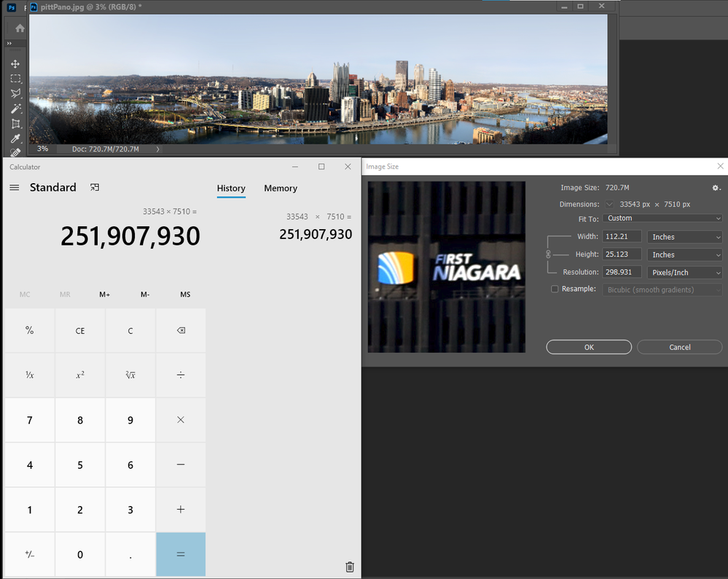Click the First Niagara preview thumbnail
Viewport: 728px width, 579px height.
[447, 267]
